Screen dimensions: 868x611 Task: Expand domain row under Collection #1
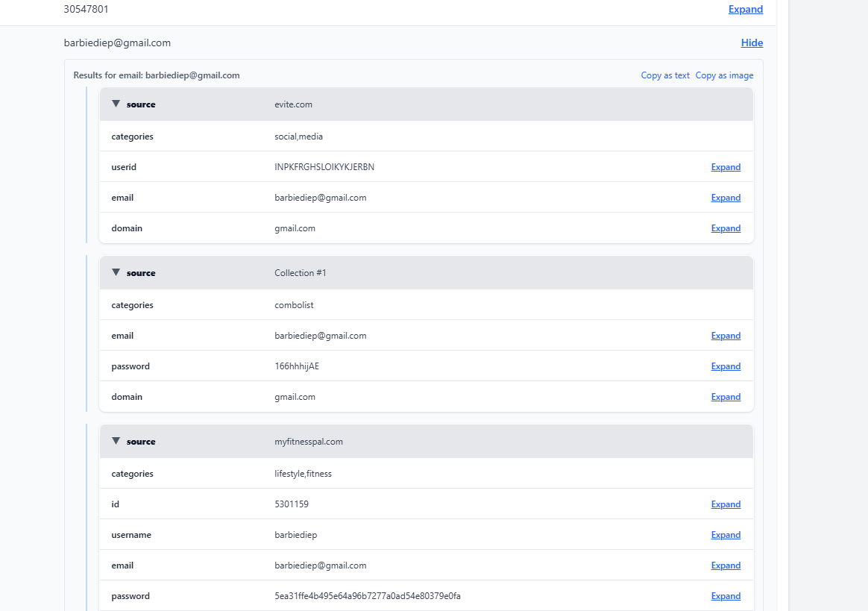pos(726,397)
